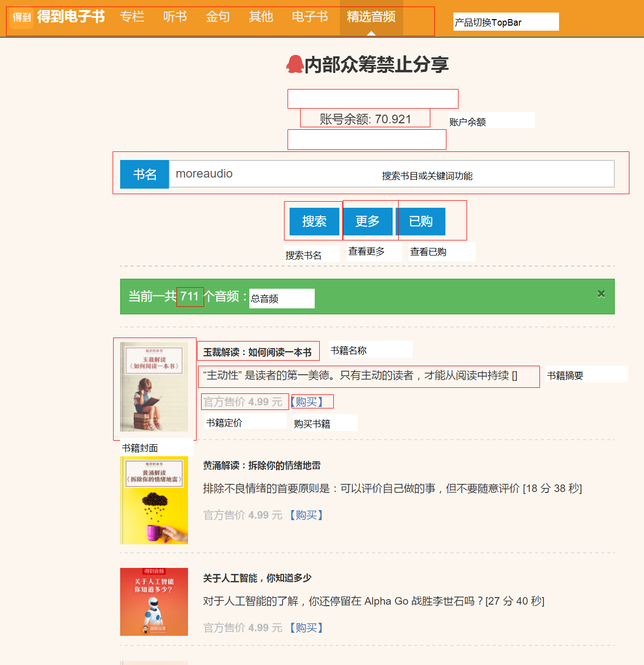The height and width of the screenshot is (665, 644).
Task: Click the 关于人工智能 red cover thumbnail
Action: tap(154, 602)
